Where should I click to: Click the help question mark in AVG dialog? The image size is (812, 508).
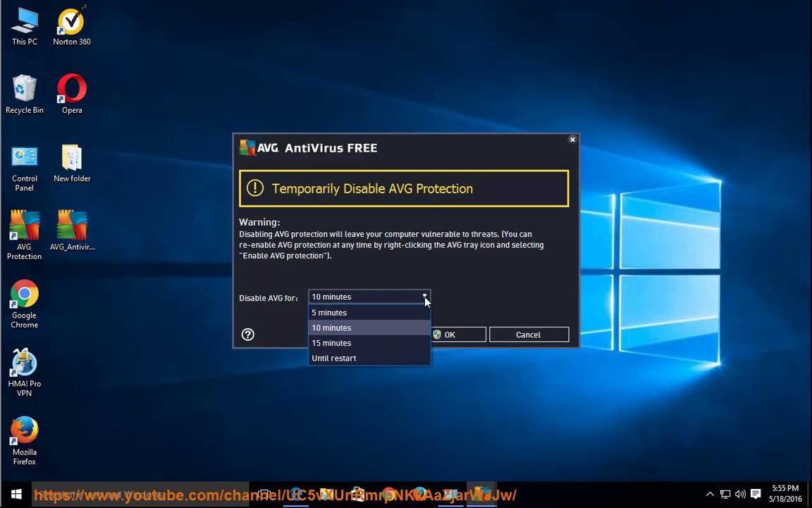(248, 334)
